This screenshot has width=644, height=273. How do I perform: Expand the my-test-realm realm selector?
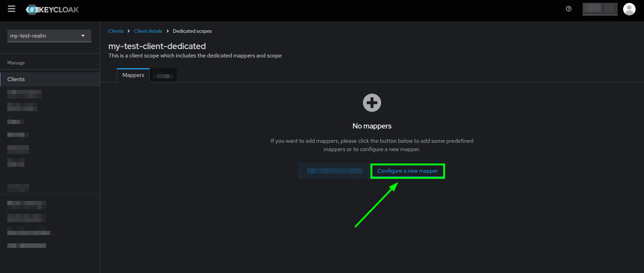click(x=49, y=36)
